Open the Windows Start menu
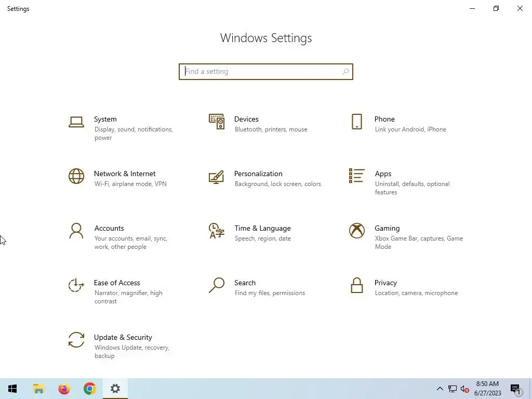Image resolution: width=532 pixels, height=399 pixels. pos(12,389)
